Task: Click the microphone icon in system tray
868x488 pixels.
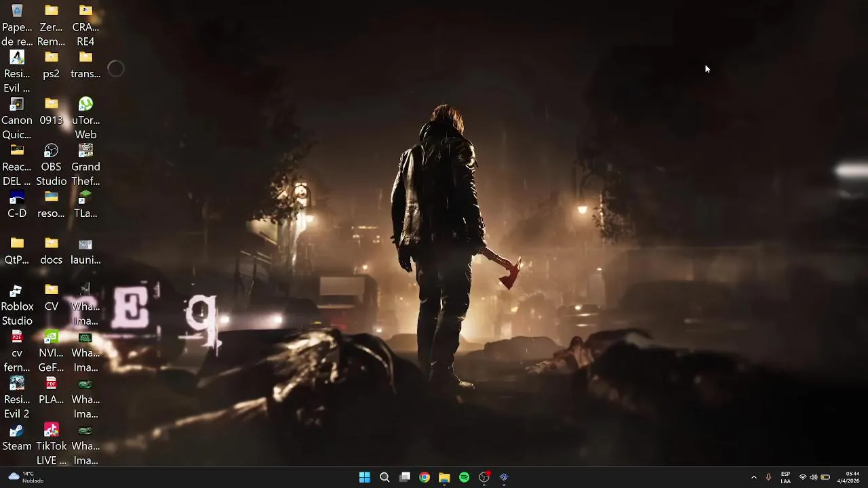Action: click(768, 477)
